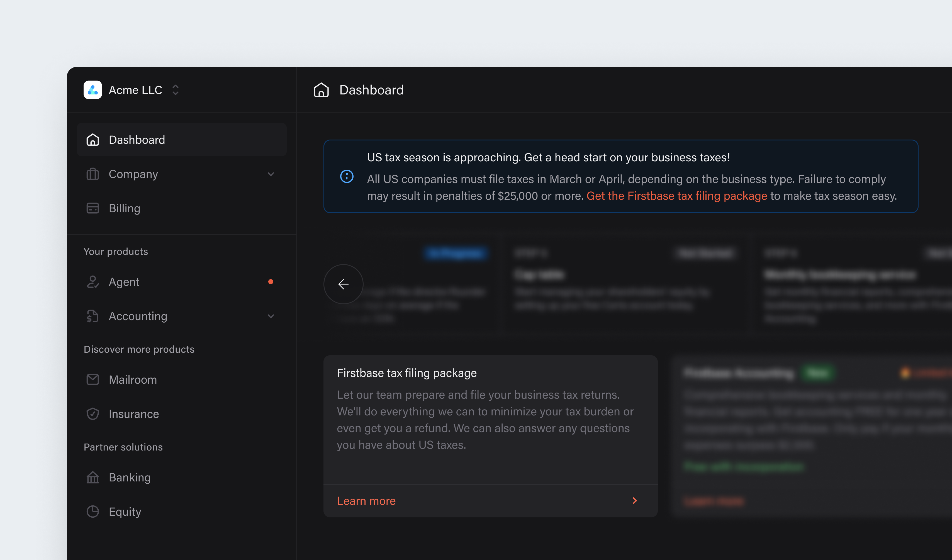Select the Firstbase tax filing package card title

tap(406, 373)
